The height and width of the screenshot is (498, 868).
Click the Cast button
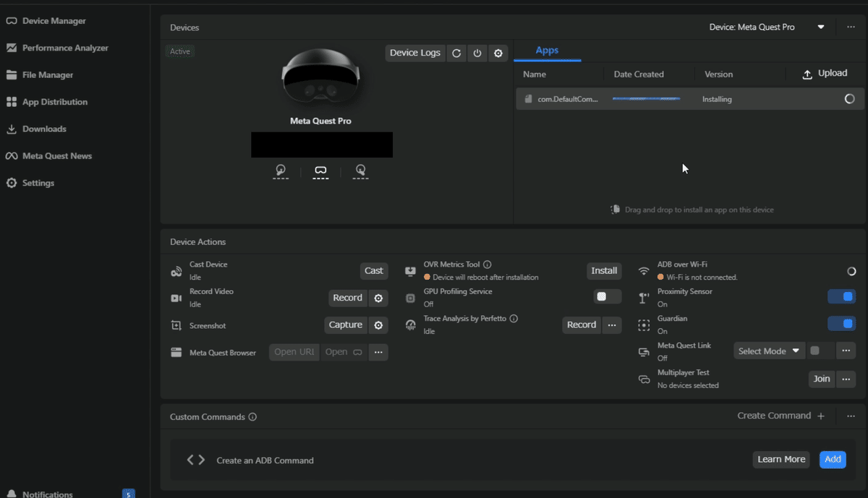point(374,271)
